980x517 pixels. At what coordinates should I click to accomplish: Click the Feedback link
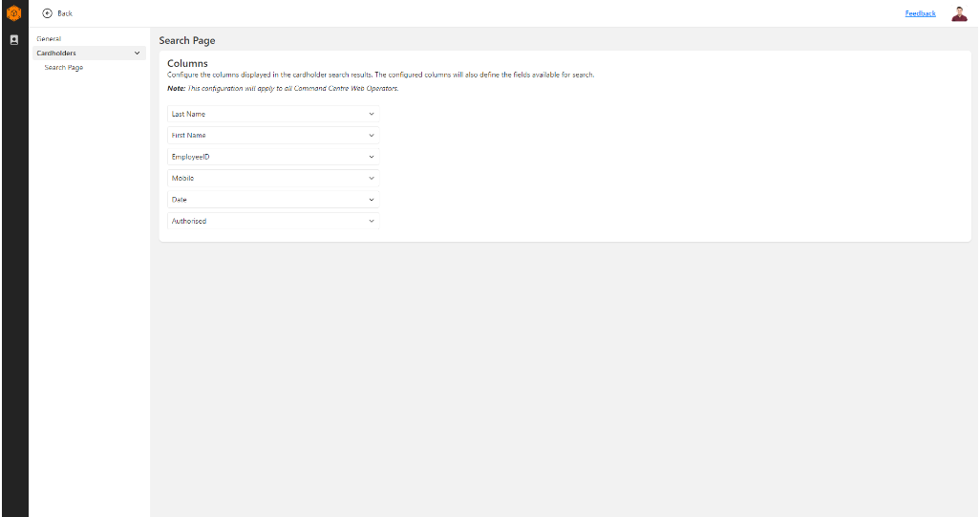click(x=920, y=13)
